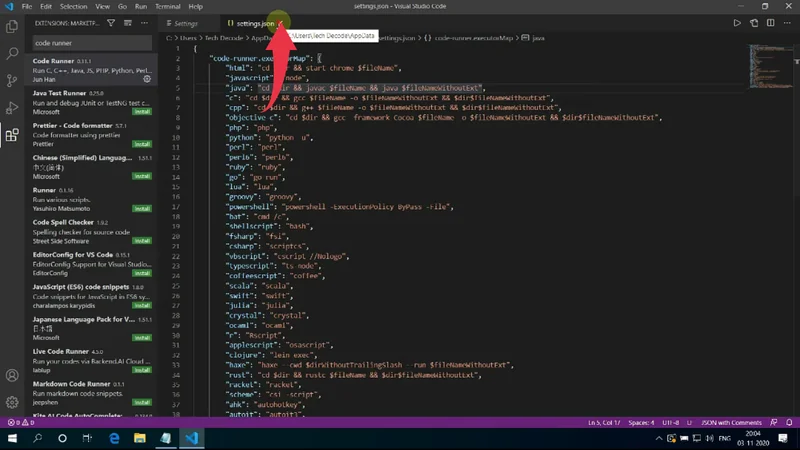This screenshot has height=450, width=800.
Task: Click the extension search box
Action: pyautogui.click(x=90, y=43)
